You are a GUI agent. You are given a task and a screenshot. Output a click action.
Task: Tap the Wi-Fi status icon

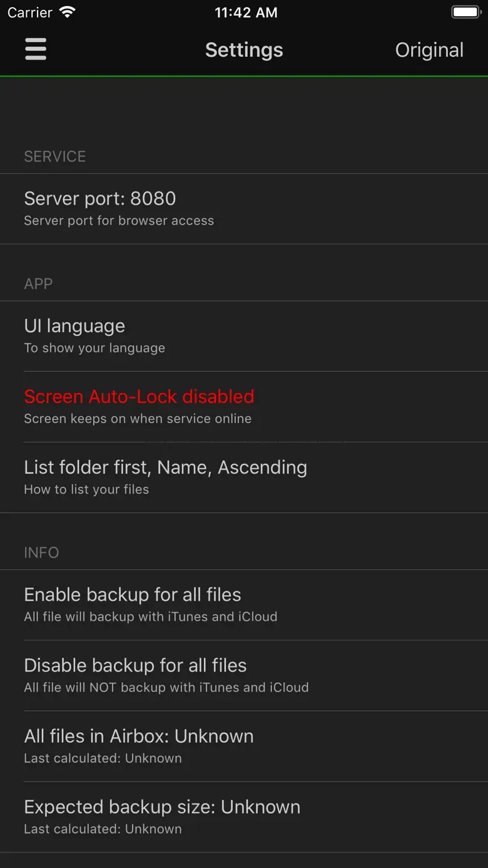(x=67, y=13)
